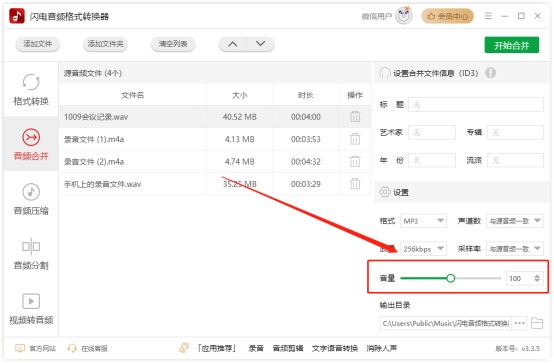Click the green 开始合并 start merge button
This screenshot has width=554, height=363.
pos(512,45)
